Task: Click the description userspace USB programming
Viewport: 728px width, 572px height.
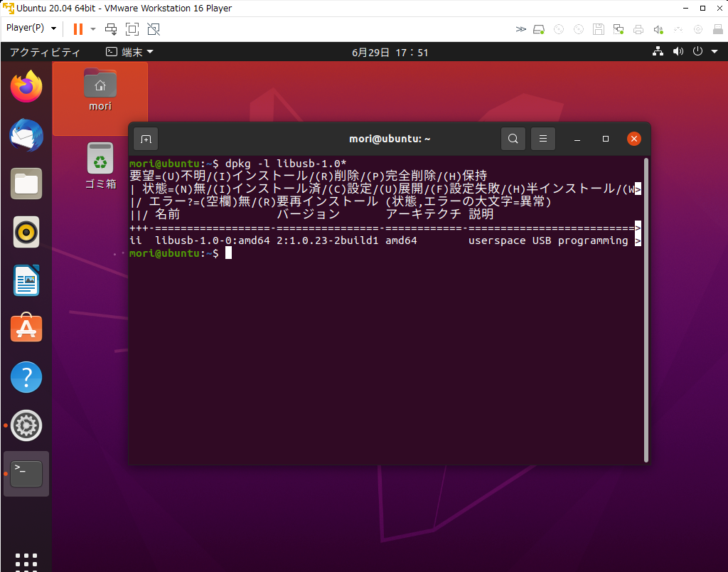Action: click(548, 240)
